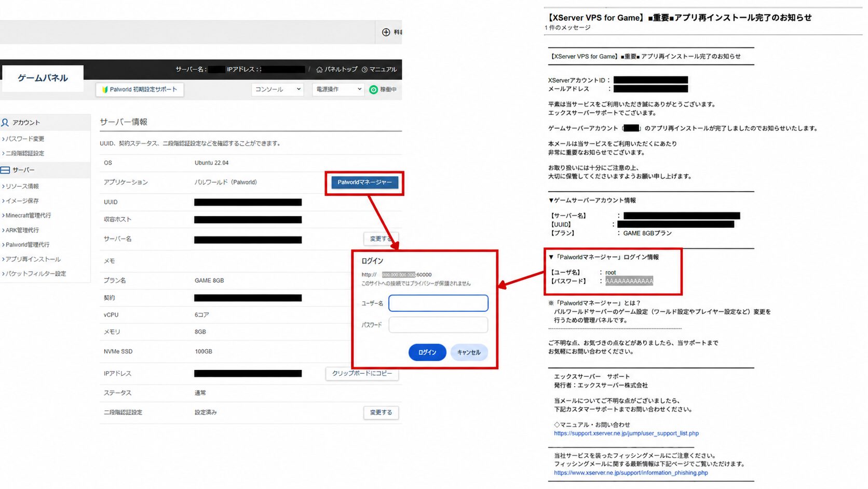
Task: Click クリップボードにコピー button
Action: [362, 374]
